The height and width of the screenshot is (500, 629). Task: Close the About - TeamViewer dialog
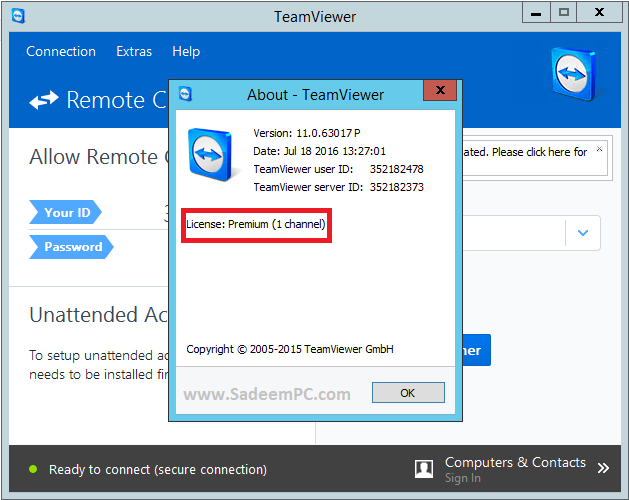tap(440, 90)
